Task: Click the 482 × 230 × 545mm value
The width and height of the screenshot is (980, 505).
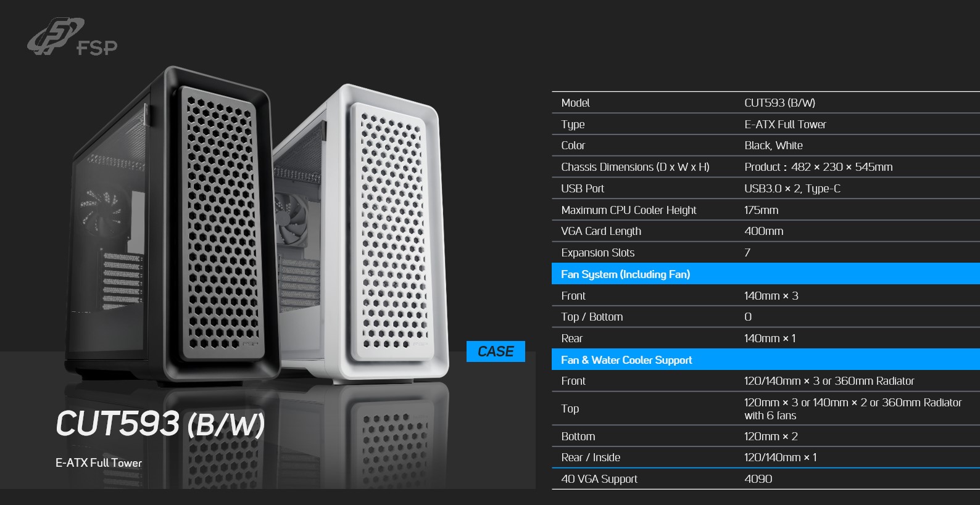Action: [842, 167]
